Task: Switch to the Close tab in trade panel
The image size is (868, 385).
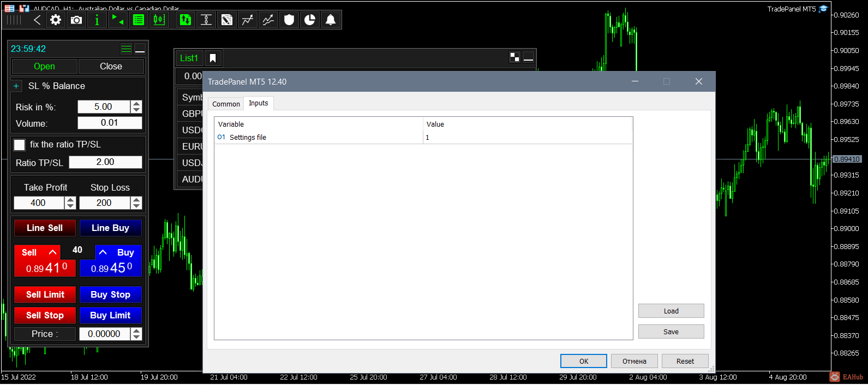Action: click(x=111, y=66)
